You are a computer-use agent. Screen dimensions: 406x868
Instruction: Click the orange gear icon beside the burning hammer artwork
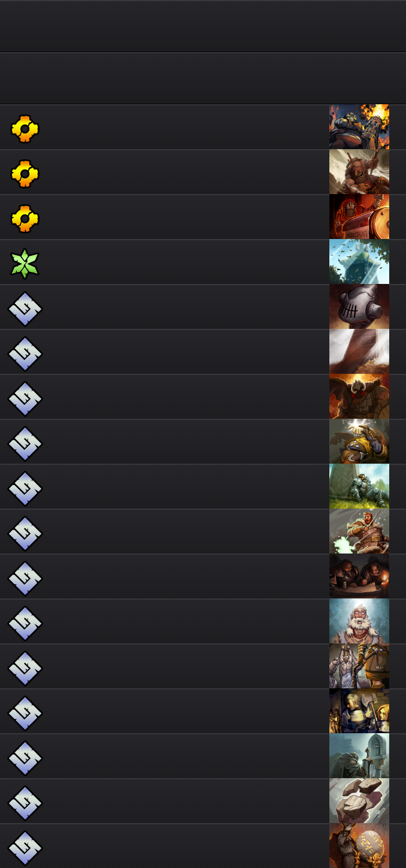coord(25,129)
